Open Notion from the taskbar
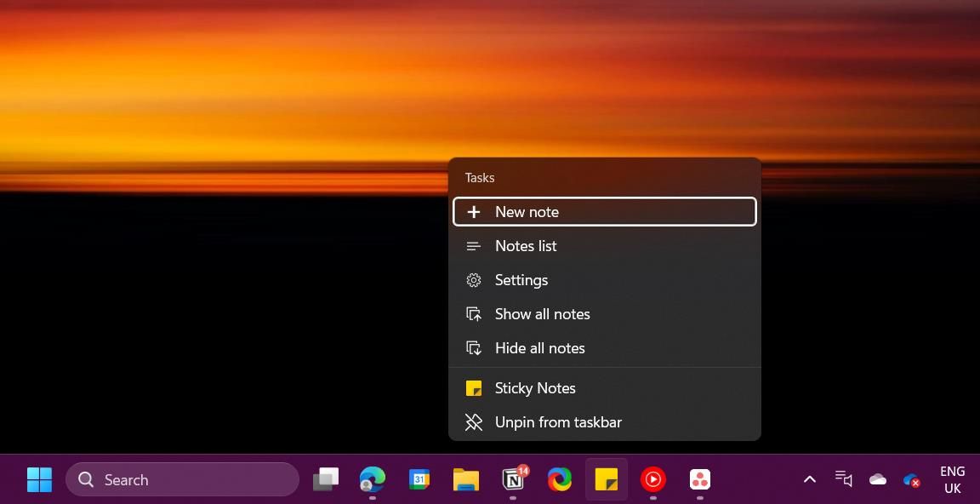 tap(513, 479)
